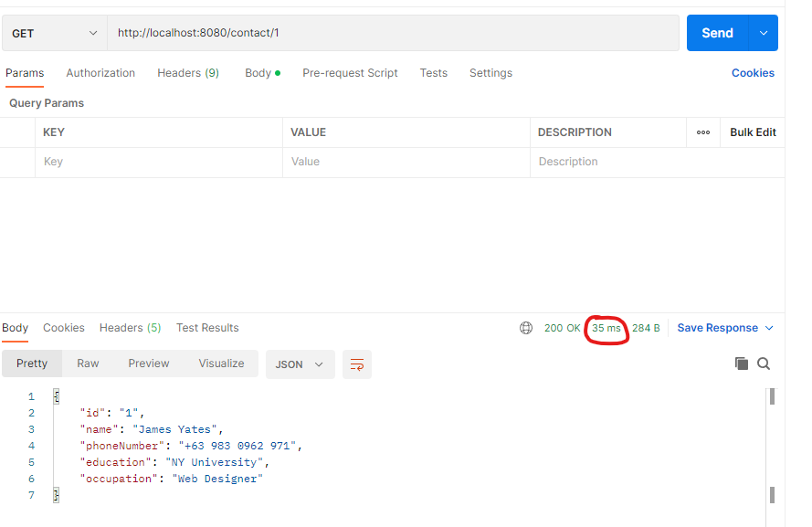Expand the Save Response dropdown arrow
Image resolution: width=812 pixels, height=527 pixels.
point(769,328)
